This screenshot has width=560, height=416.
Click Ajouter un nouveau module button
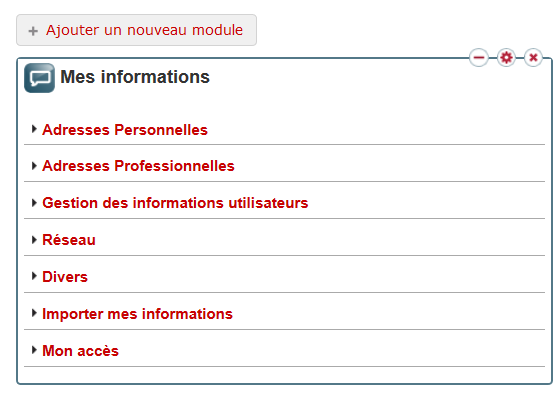click(x=136, y=30)
